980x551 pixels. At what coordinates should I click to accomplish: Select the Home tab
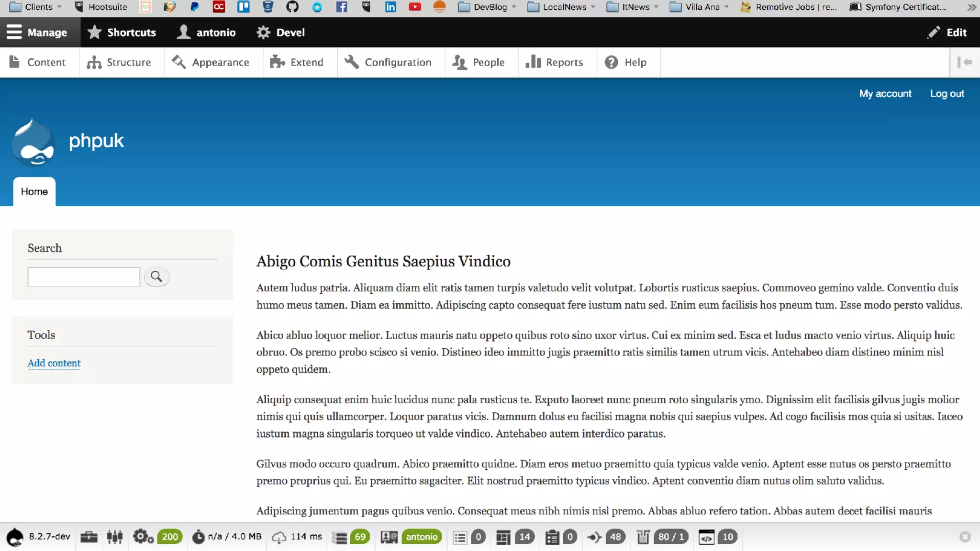34,191
